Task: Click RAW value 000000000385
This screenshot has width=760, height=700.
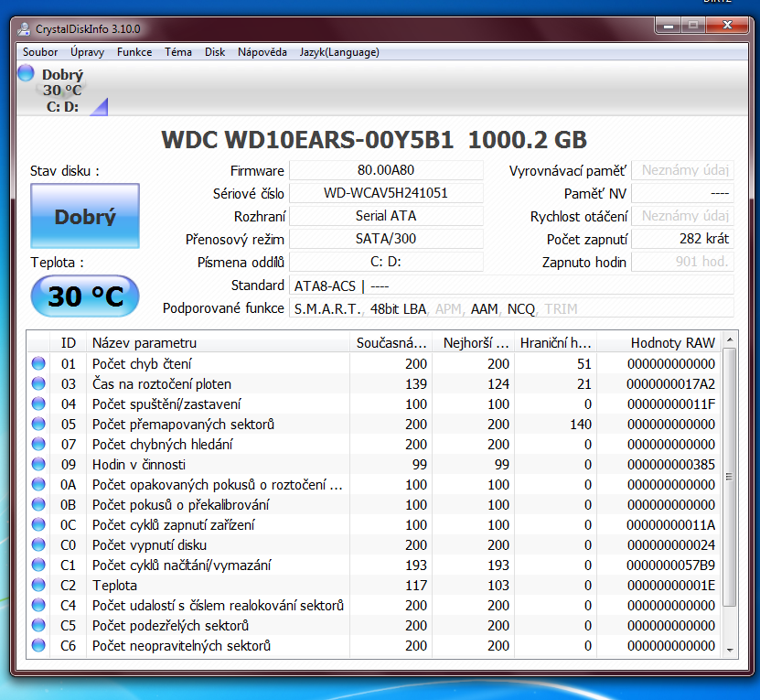Action: coord(670,464)
